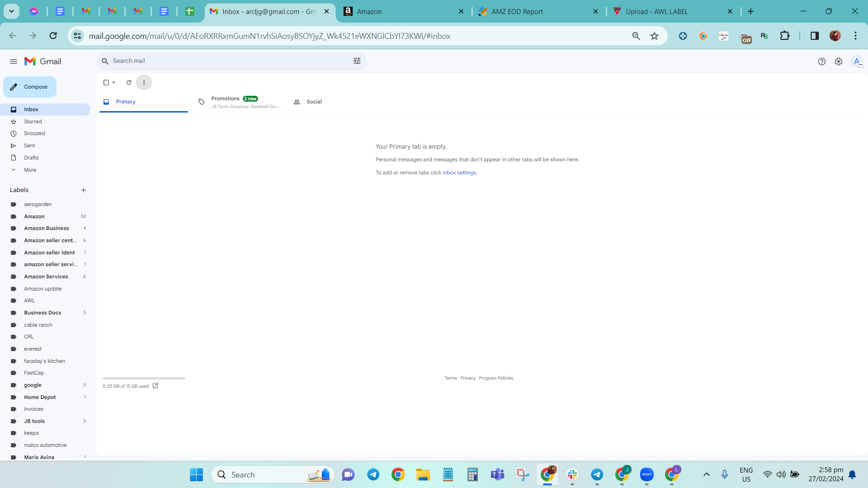Open the Inbox folder
The image size is (868, 488).
pyautogui.click(x=45, y=109)
